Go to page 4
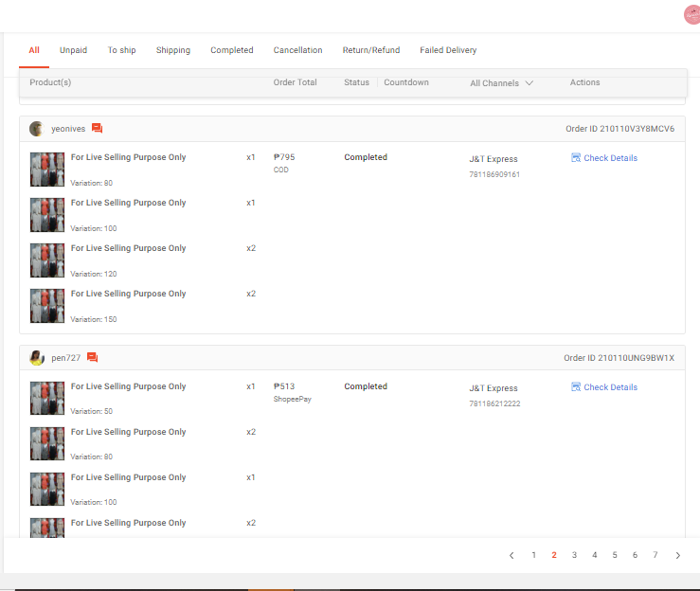Image resolution: width=700 pixels, height=591 pixels. coord(595,555)
